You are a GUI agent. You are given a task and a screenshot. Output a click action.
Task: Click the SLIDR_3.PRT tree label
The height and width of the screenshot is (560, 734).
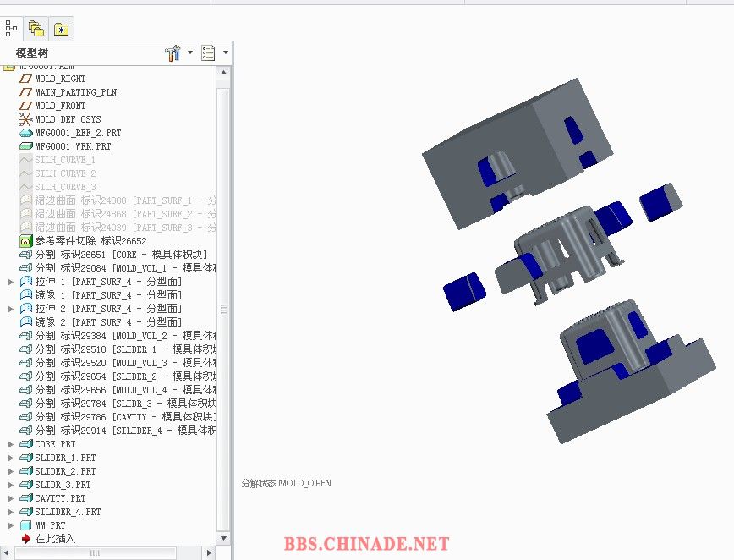(x=63, y=485)
